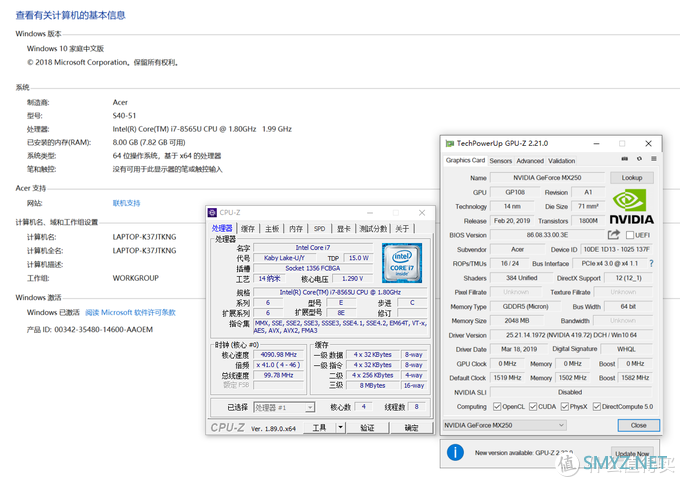680x482 pixels.
Task: Click the Lookup button in GPU-Z
Action: tap(631, 177)
